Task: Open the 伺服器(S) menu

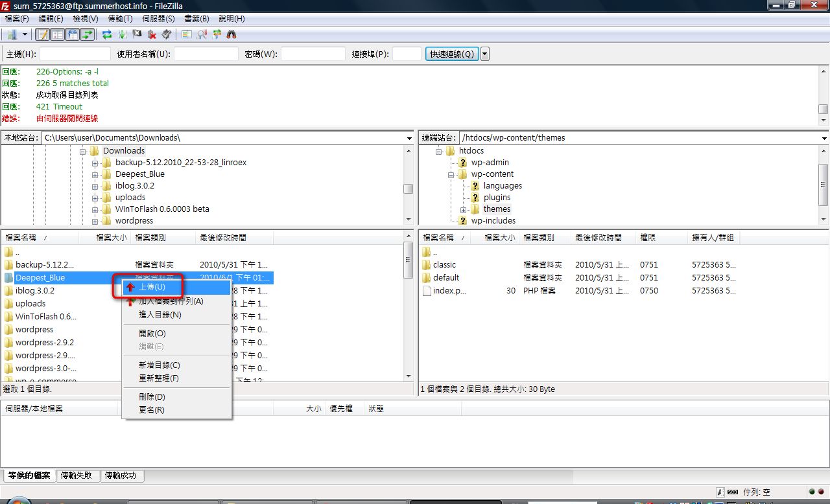Action: [x=159, y=19]
